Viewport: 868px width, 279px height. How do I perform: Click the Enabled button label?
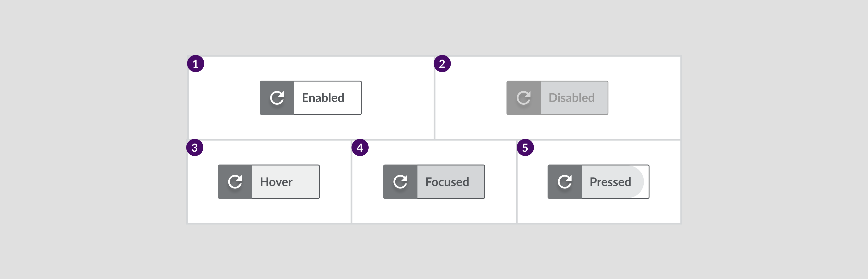pyautogui.click(x=323, y=98)
